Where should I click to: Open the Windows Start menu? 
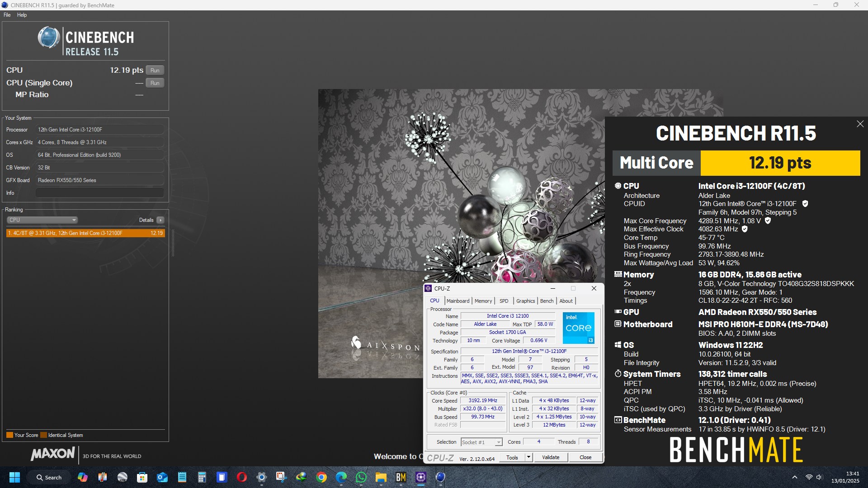point(14,477)
